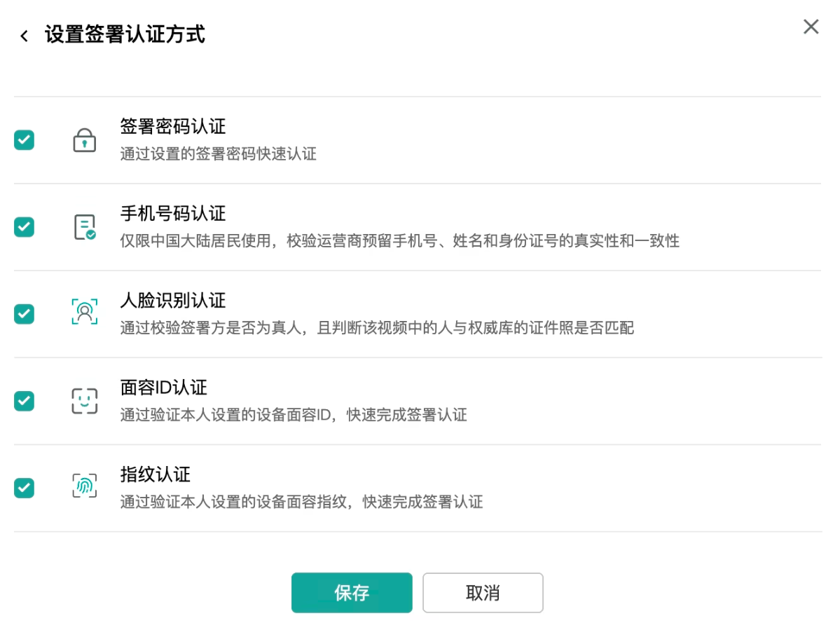Uncheck the 签署密码认证 checkbox

pyautogui.click(x=24, y=140)
